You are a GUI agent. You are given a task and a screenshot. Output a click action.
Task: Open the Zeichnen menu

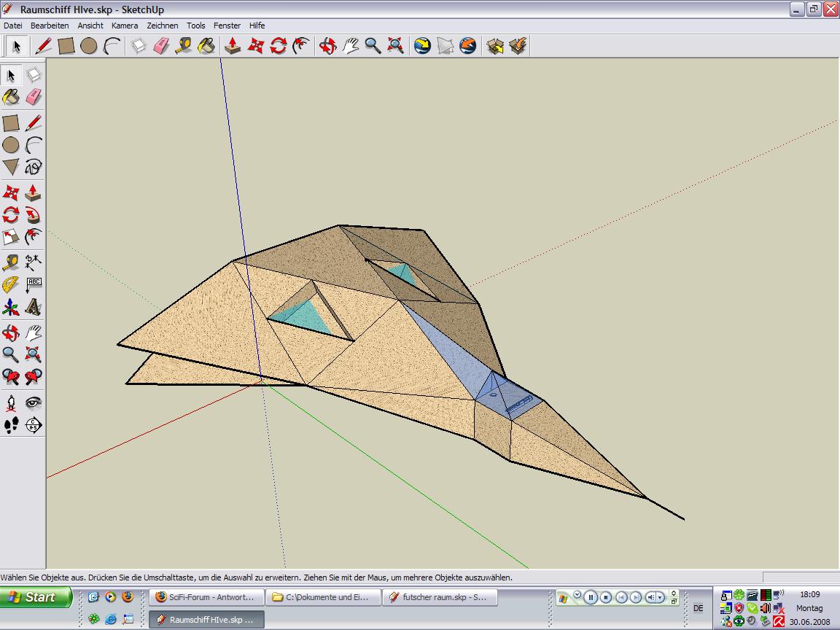coord(162,26)
